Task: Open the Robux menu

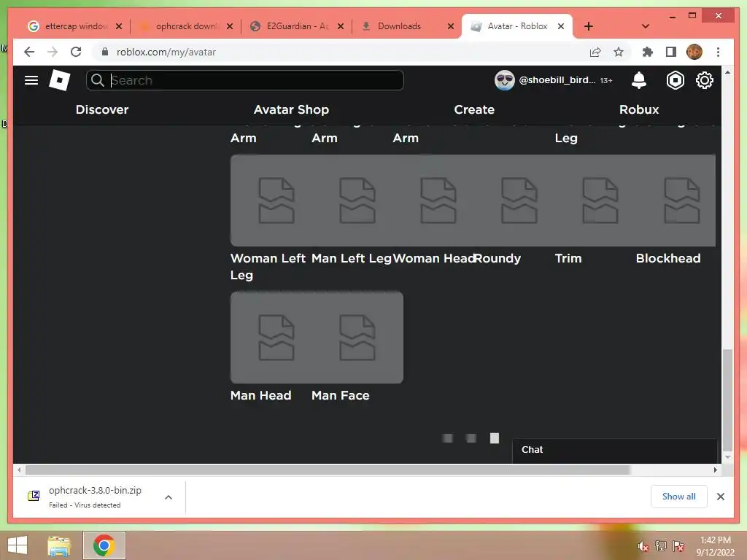Action: (639, 109)
